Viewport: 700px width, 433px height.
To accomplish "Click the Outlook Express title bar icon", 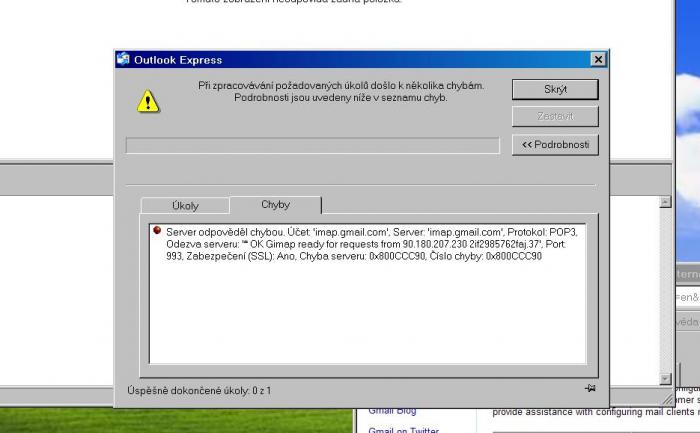I will tap(123, 59).
